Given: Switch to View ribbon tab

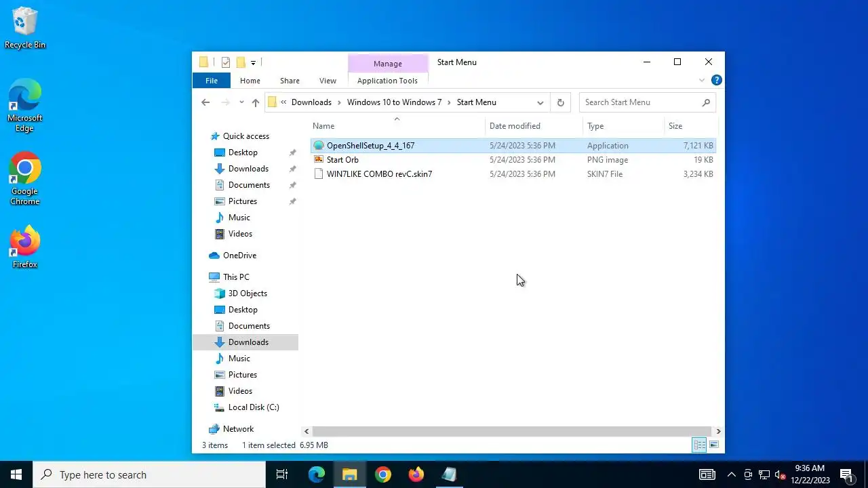Looking at the screenshot, I should [x=328, y=81].
